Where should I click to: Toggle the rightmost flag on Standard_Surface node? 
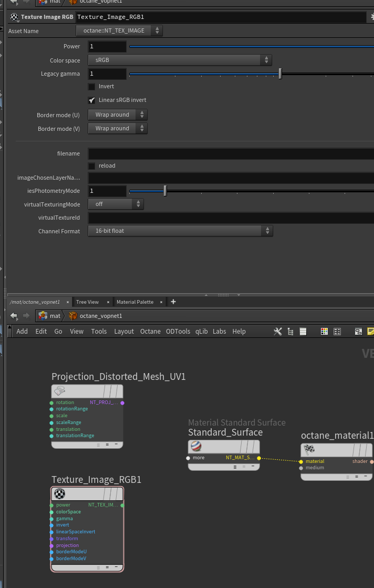256,446
